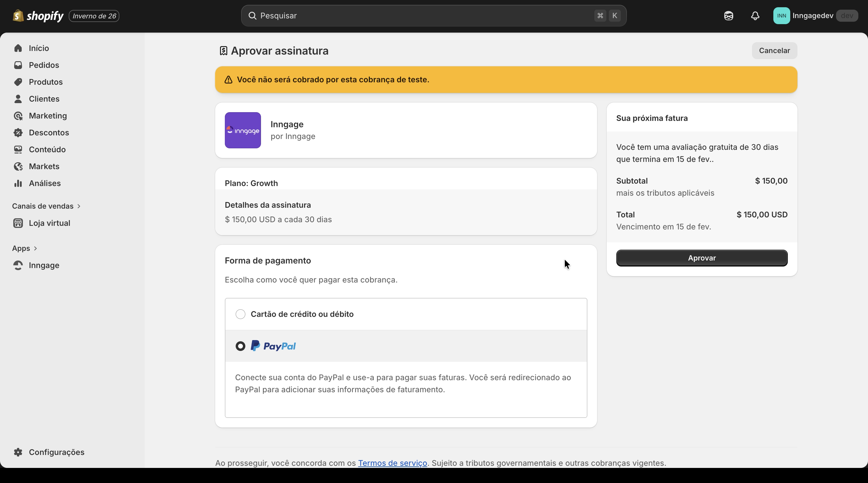868x483 pixels.
Task: Expand the Canais de vendas section
Action: tap(79, 206)
